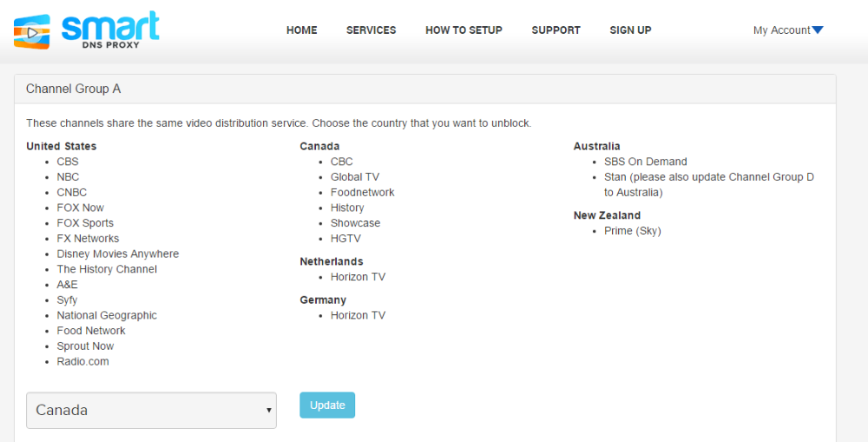This screenshot has width=868, height=442.
Task: Click The History Channel entry
Action: coord(107,269)
